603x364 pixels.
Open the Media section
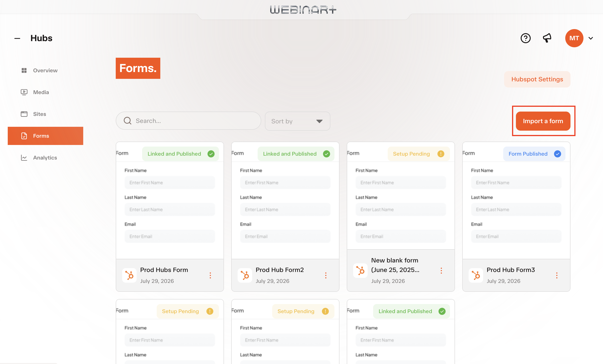click(x=45, y=92)
